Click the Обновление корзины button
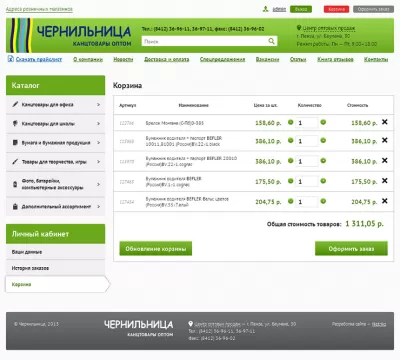The image size is (400, 360). 156,249
